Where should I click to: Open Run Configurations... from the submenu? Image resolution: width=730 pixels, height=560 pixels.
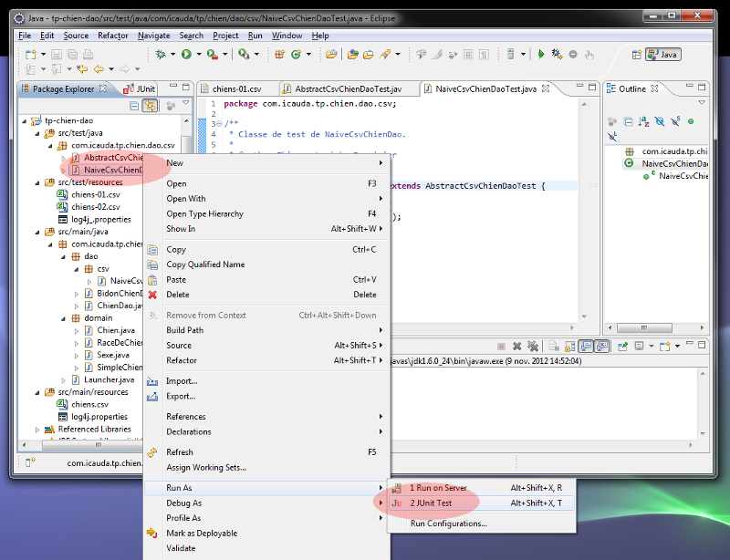point(448,524)
